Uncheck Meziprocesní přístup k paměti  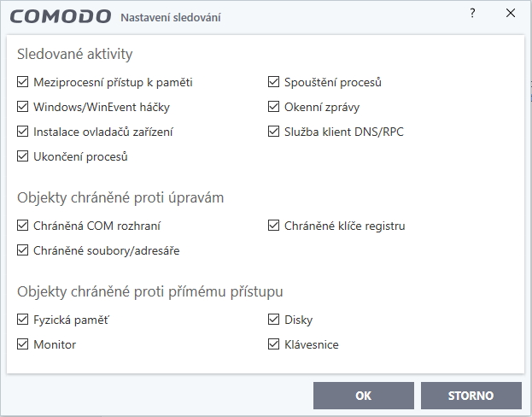click(x=23, y=83)
